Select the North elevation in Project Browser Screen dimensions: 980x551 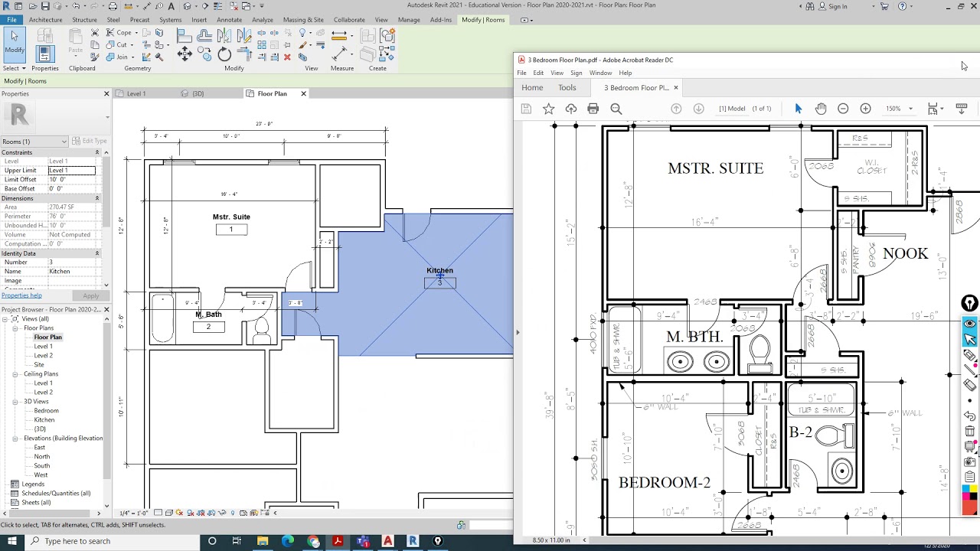coord(42,457)
